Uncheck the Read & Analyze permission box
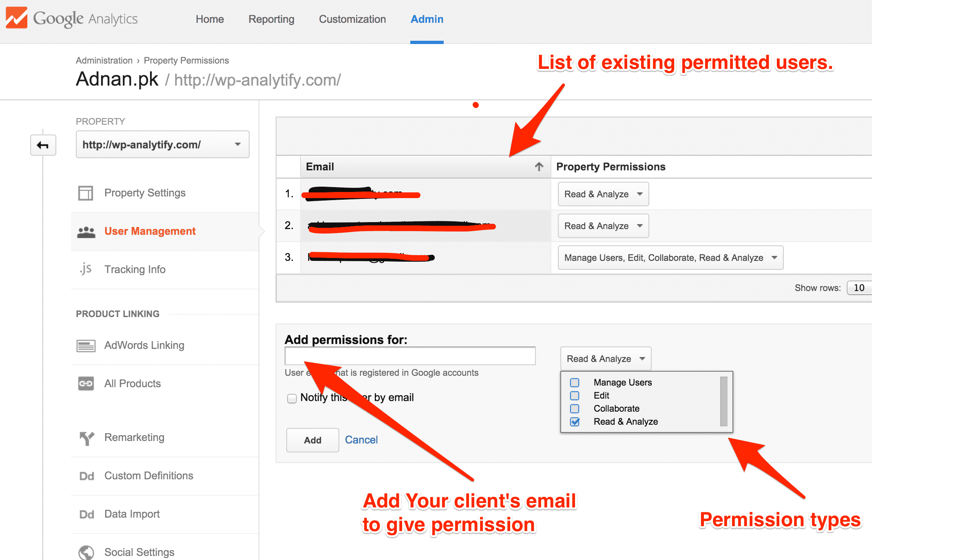 point(575,421)
